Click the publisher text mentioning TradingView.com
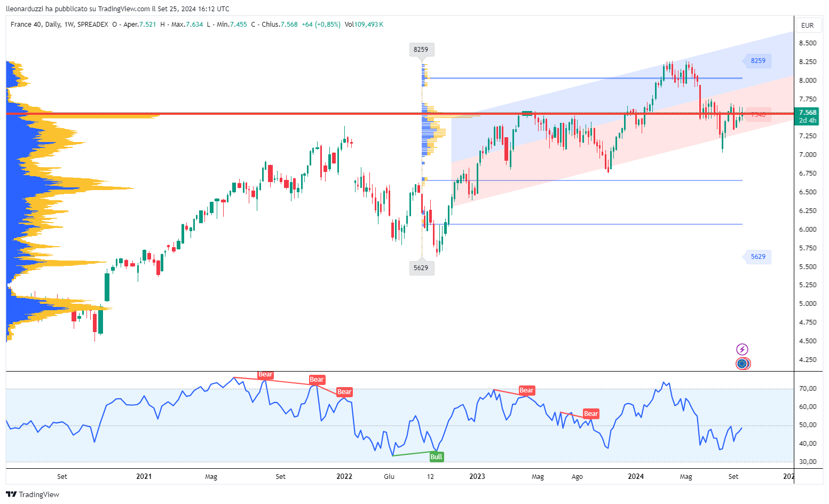 [117, 9]
